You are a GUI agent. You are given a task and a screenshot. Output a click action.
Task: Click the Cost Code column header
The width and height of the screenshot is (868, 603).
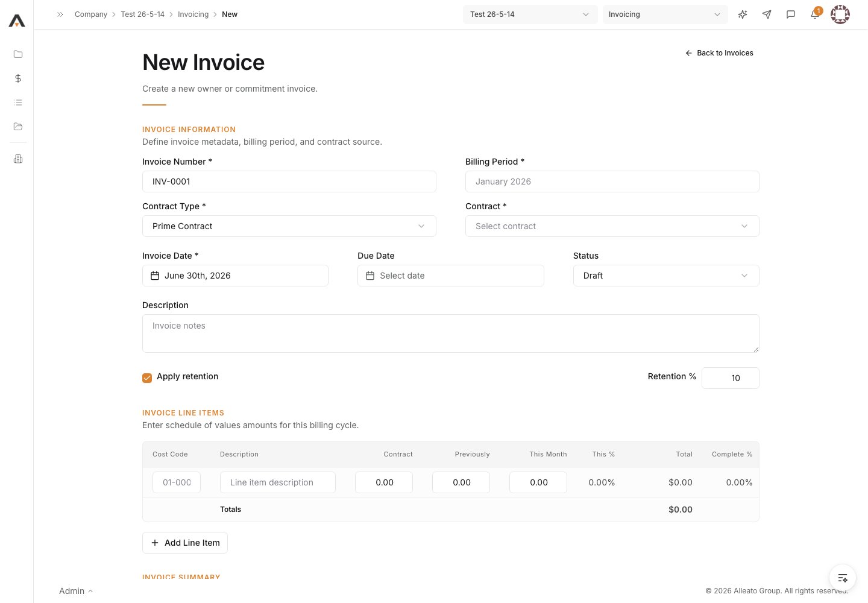coord(170,454)
